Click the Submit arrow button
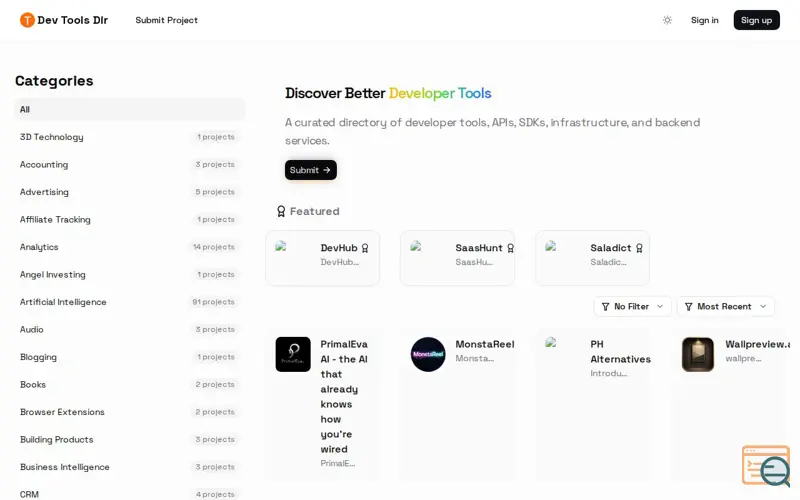The width and height of the screenshot is (800, 500). pyautogui.click(x=310, y=170)
